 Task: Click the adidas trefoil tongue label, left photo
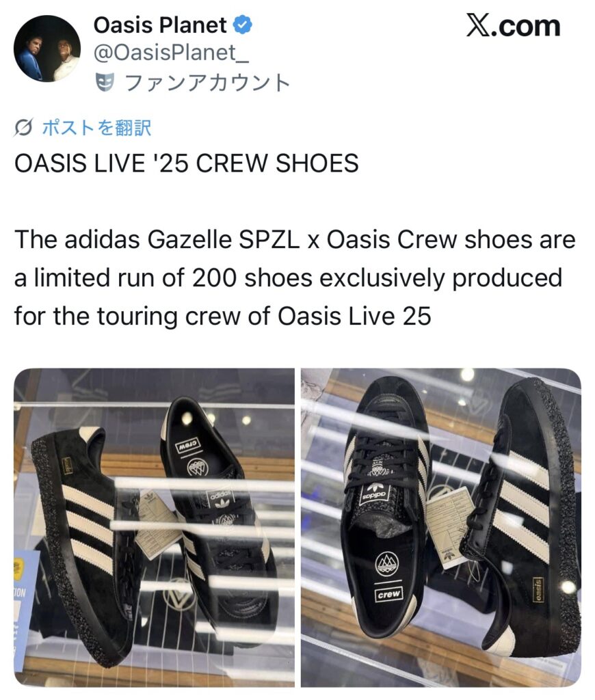pyautogui.click(x=220, y=499)
